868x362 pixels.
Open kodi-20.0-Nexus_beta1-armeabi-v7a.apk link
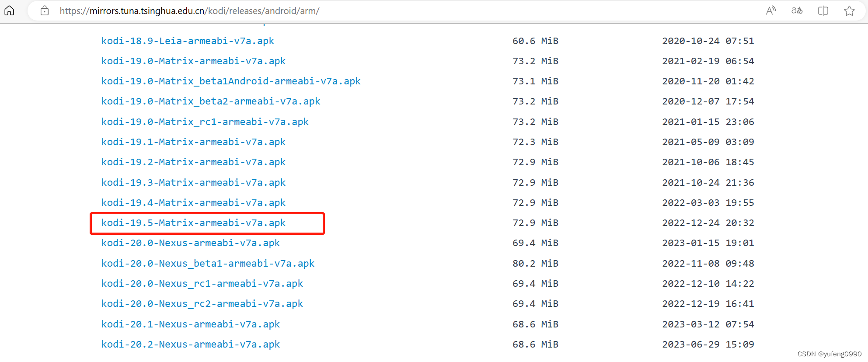pos(208,263)
